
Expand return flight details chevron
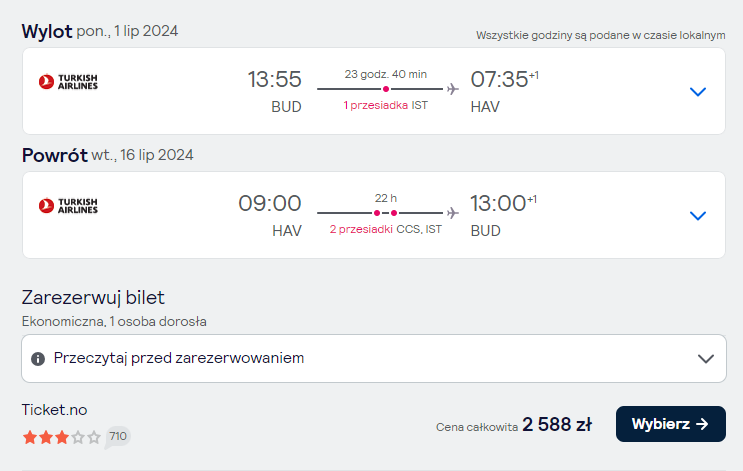[x=698, y=216]
